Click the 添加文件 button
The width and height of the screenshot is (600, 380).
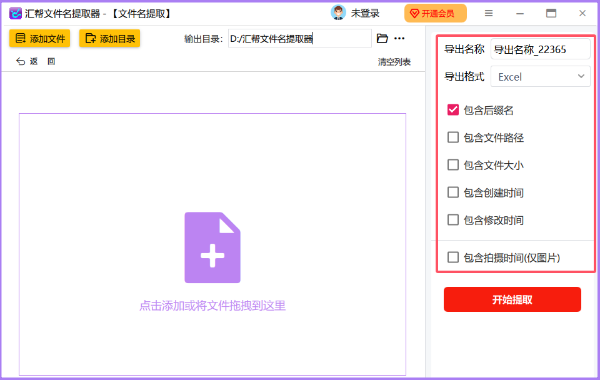pos(40,39)
